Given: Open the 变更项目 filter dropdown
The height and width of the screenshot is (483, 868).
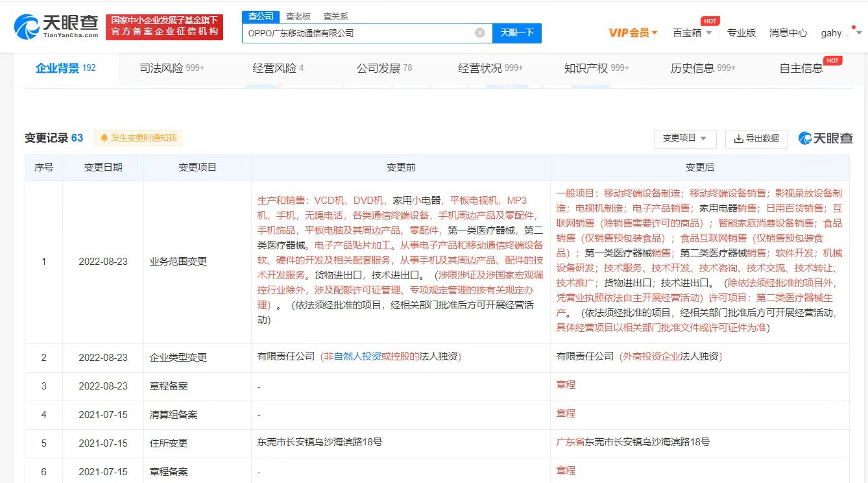Looking at the screenshot, I should (x=685, y=138).
